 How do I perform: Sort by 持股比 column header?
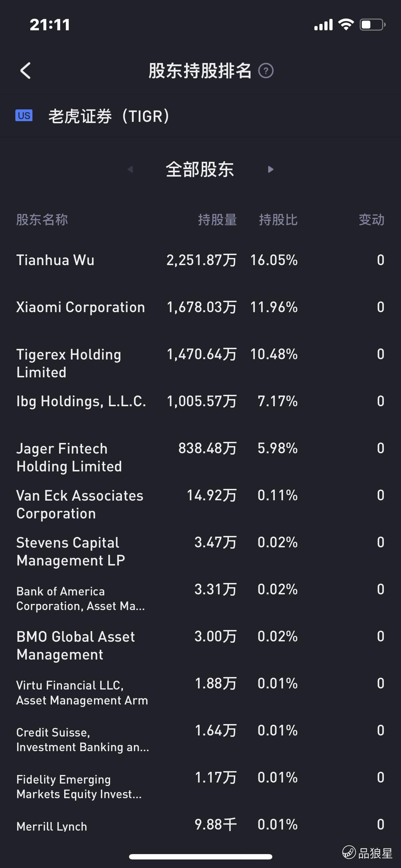pyautogui.click(x=278, y=219)
